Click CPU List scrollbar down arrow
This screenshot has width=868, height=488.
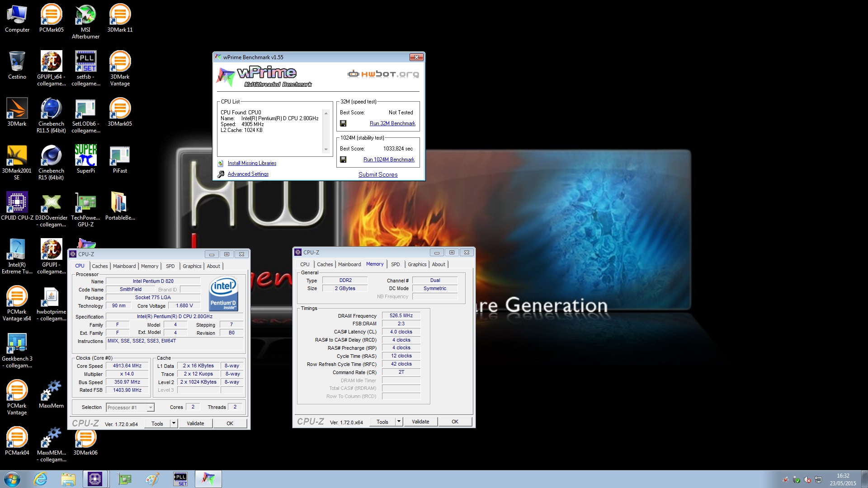[x=326, y=150]
